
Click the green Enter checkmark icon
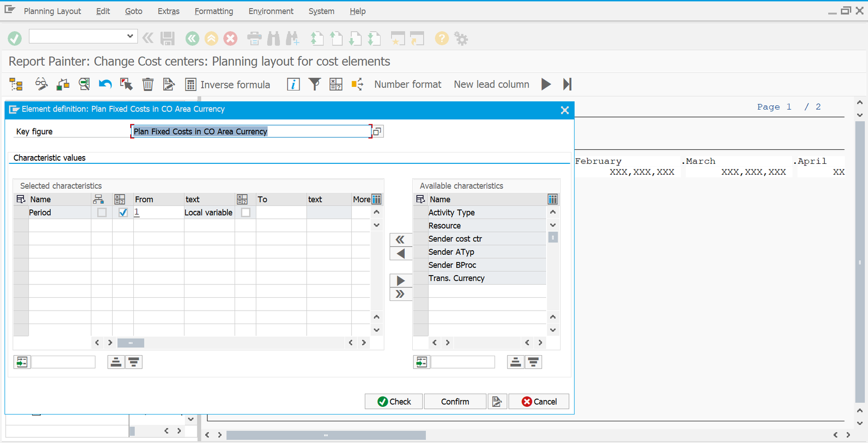[15, 38]
